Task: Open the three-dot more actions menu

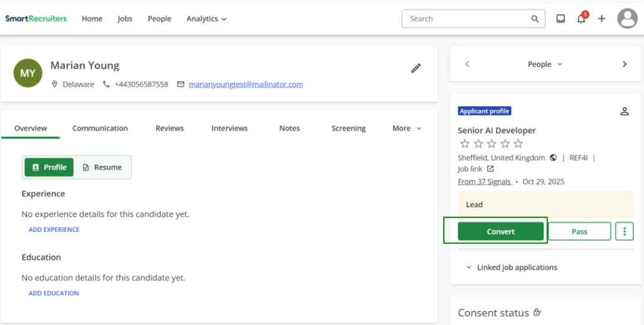Action: 625,231
